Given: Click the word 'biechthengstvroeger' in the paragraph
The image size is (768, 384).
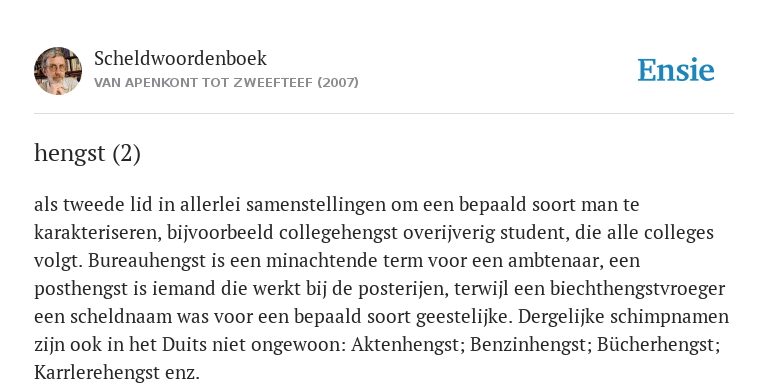Looking at the screenshot, I should coord(638,289).
